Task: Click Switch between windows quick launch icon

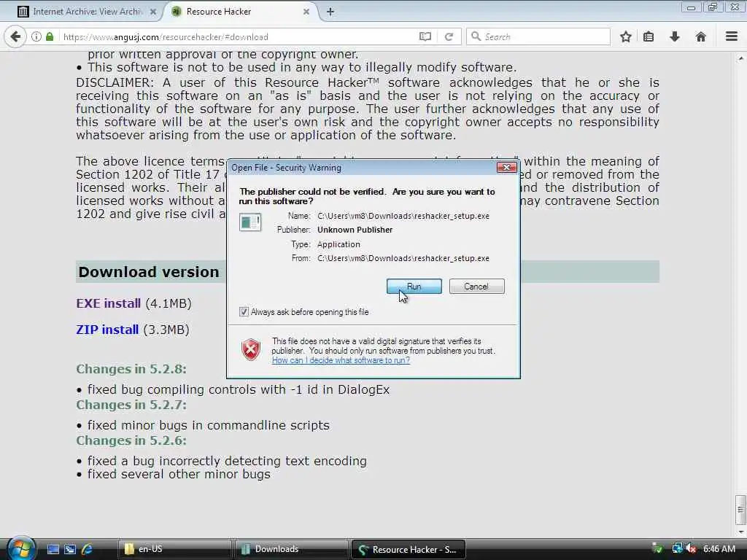Action: pyautogui.click(x=70, y=549)
